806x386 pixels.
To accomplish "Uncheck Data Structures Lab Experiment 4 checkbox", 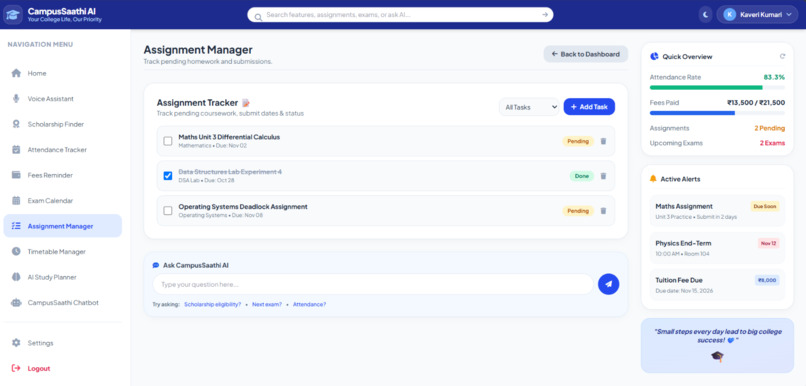I will click(x=168, y=176).
